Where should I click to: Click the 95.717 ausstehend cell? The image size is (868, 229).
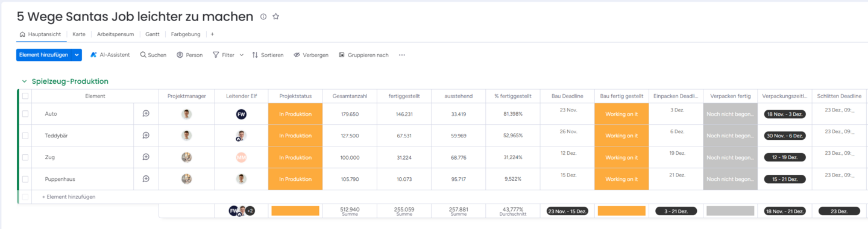pyautogui.click(x=459, y=179)
